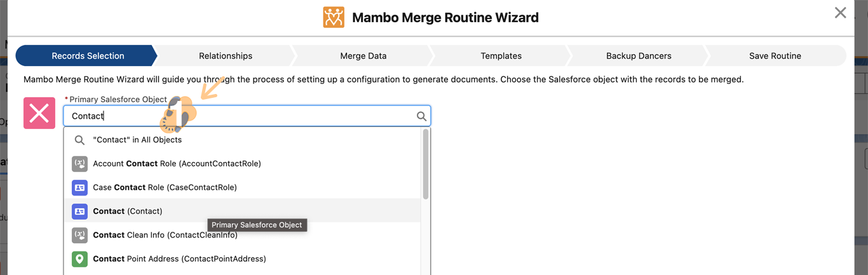Switch to the Templates step
Viewport: 868px width, 275px height.
tap(501, 56)
